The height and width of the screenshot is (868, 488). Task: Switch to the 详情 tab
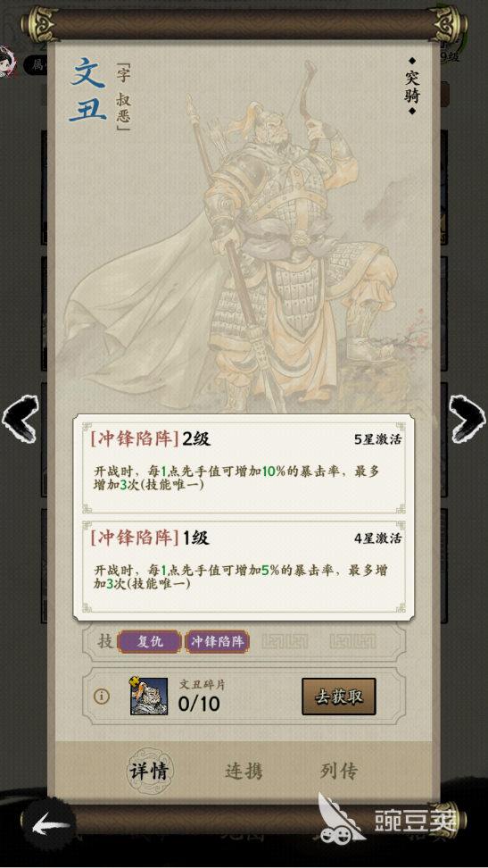148,772
